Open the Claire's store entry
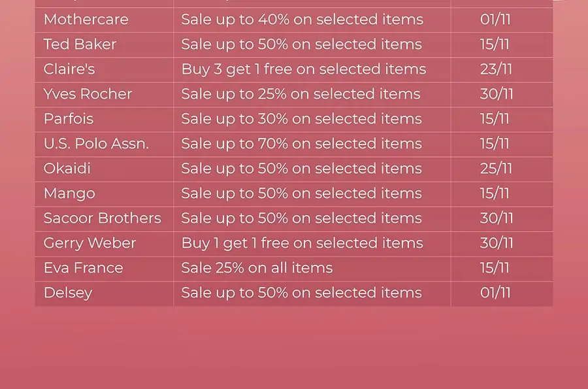Screen dimensions: 588x389 [70, 69]
